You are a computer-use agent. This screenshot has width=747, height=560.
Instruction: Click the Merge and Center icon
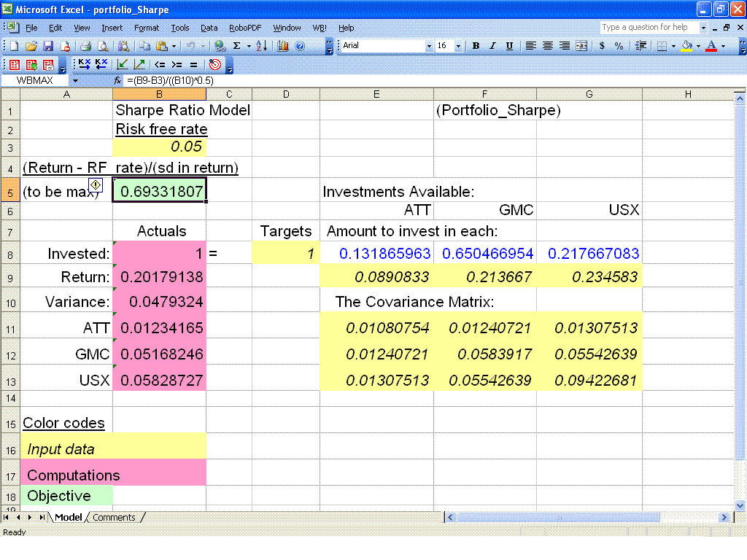(x=581, y=46)
